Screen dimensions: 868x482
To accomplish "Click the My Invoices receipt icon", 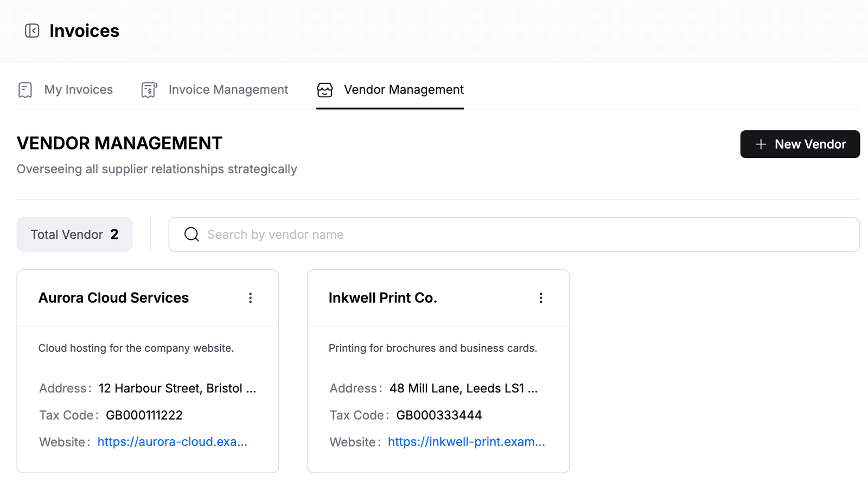I will tap(25, 90).
